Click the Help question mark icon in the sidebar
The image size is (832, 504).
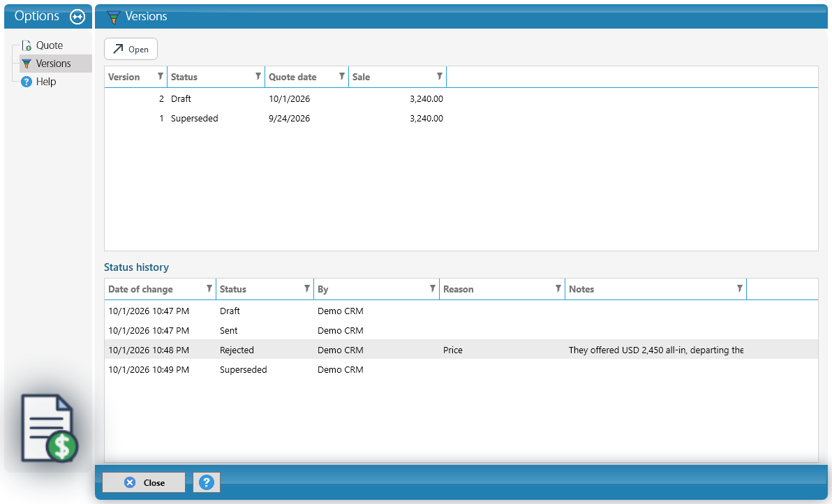click(27, 82)
